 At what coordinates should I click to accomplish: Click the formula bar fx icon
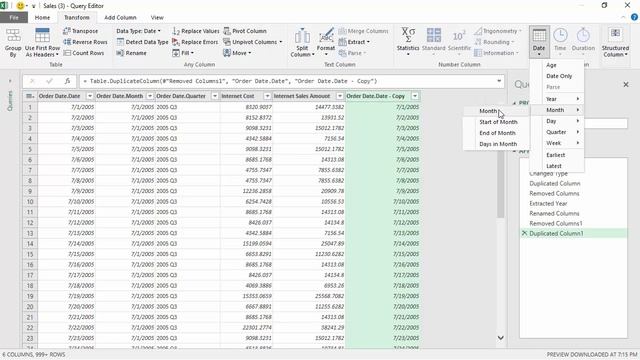pos(67,81)
